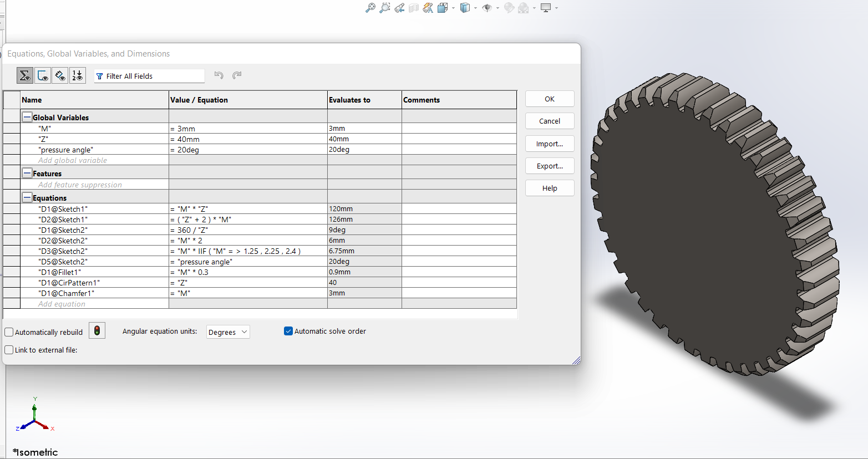Click the Redo arrow in the dialog
The height and width of the screenshot is (459, 868).
tap(237, 75)
